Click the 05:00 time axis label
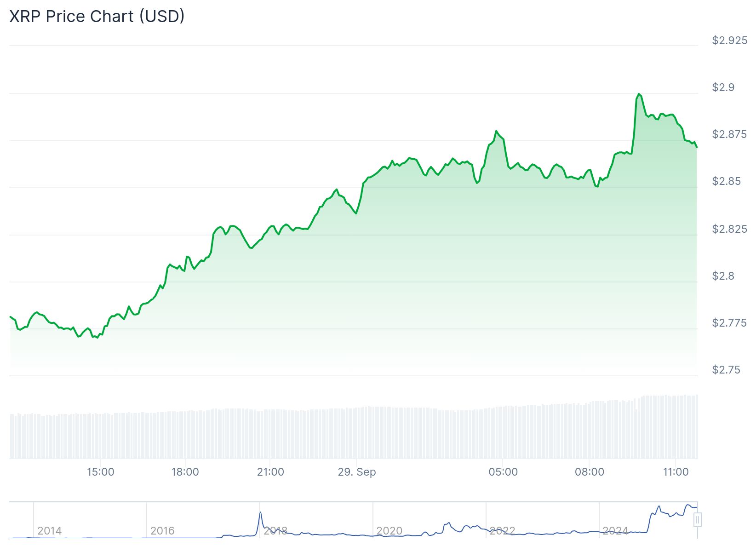 tap(503, 472)
